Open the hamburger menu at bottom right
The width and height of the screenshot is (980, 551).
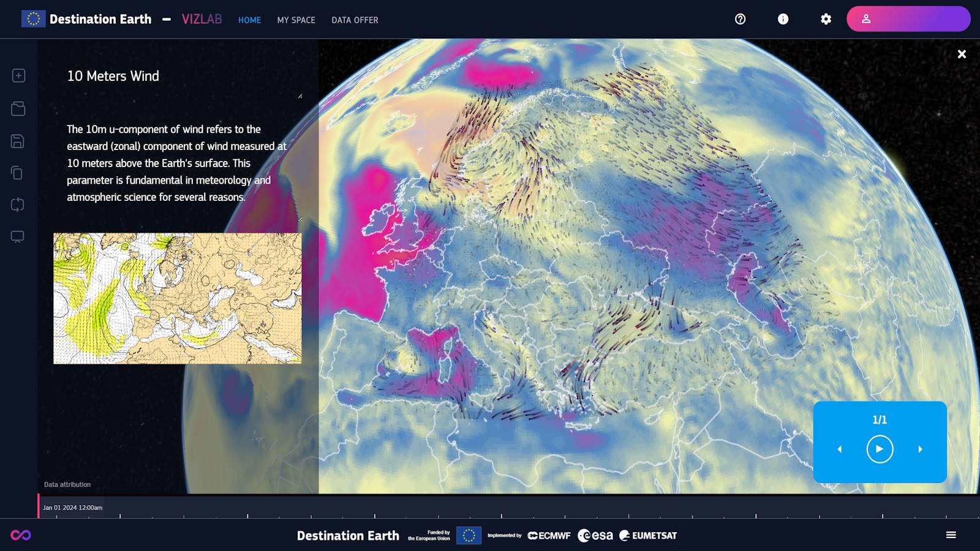[x=951, y=535]
